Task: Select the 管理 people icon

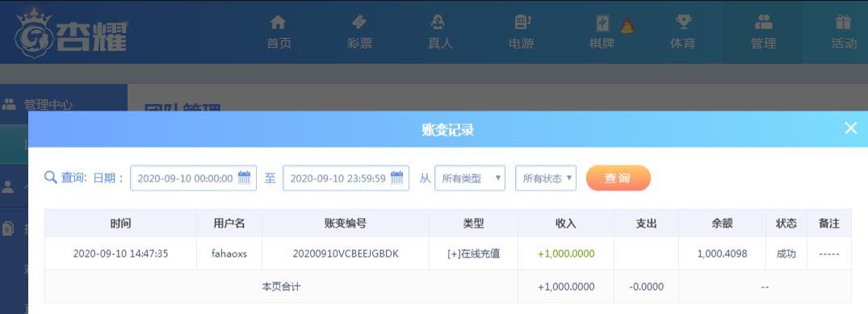Action: click(763, 22)
